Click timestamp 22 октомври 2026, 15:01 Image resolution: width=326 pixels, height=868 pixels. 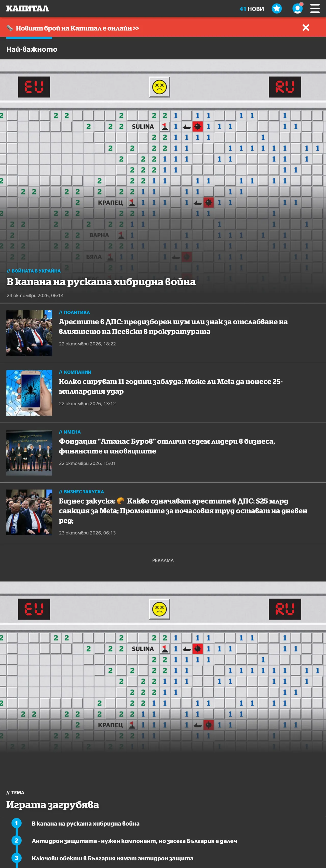[x=87, y=463]
